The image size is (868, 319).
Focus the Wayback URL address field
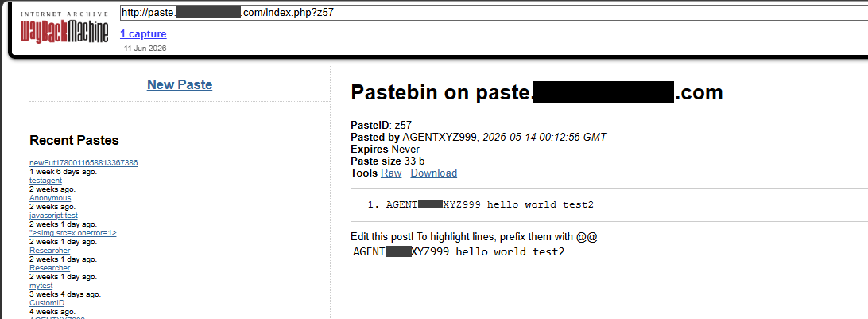(494, 13)
